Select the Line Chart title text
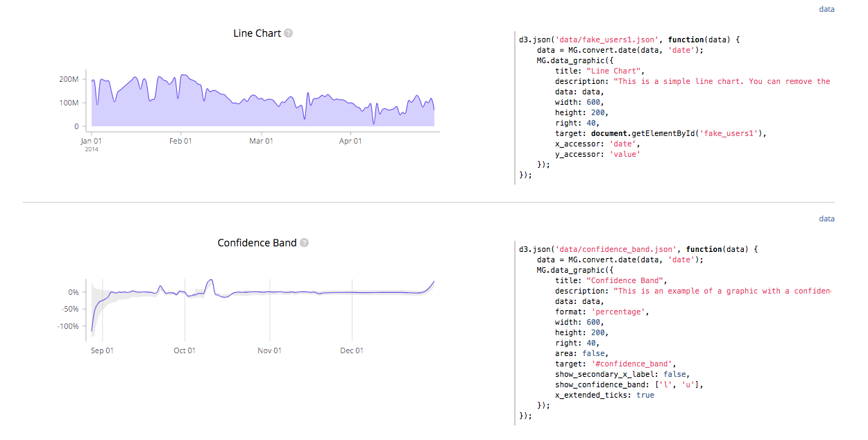This screenshot has height=440, width=868. click(257, 33)
